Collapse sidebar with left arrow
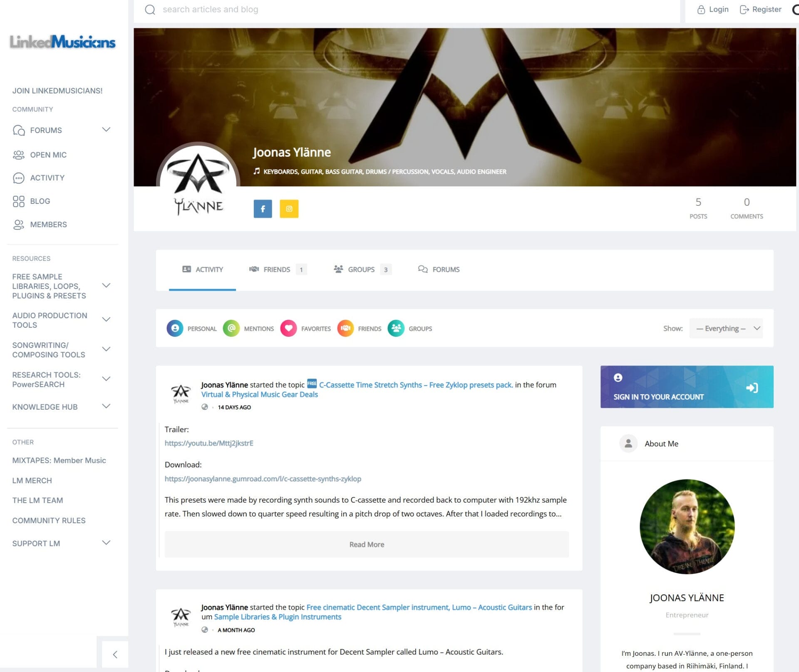The height and width of the screenshot is (672, 799). pos(115,655)
